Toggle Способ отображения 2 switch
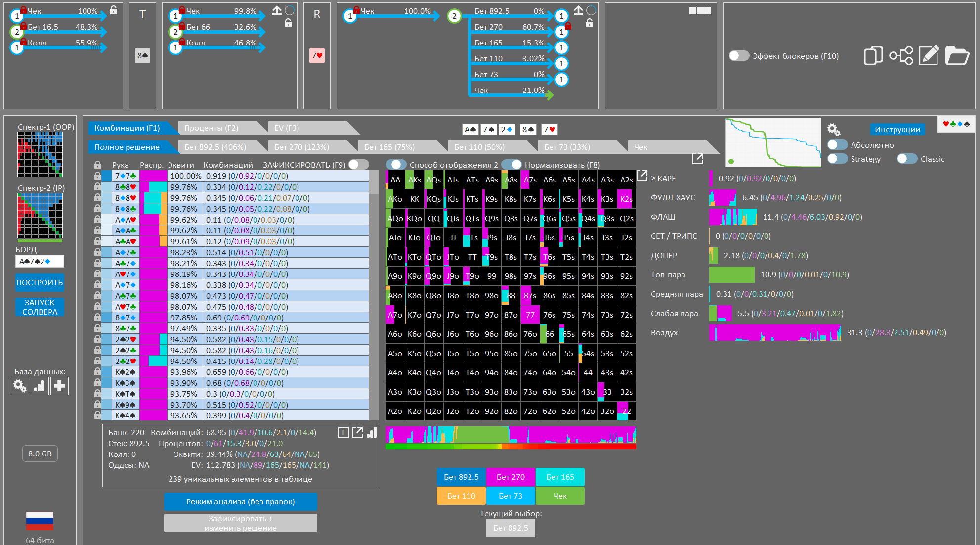Viewport: 980px width, 545px height. pos(396,165)
